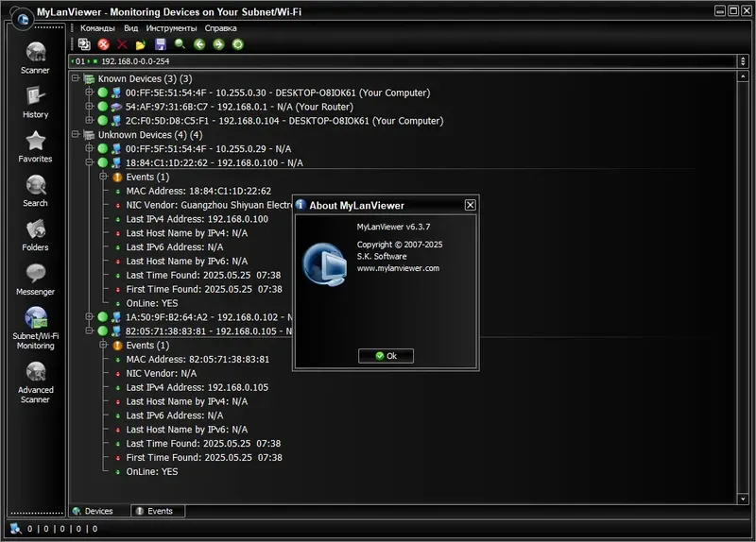This screenshot has height=542, width=756.
Task: Open the Вид menu
Action: [130, 28]
